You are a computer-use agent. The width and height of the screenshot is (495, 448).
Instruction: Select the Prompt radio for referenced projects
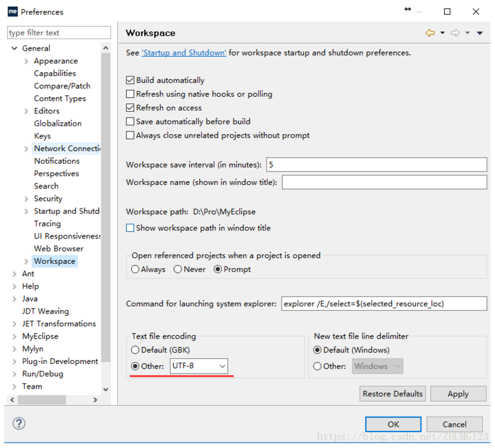(x=218, y=269)
